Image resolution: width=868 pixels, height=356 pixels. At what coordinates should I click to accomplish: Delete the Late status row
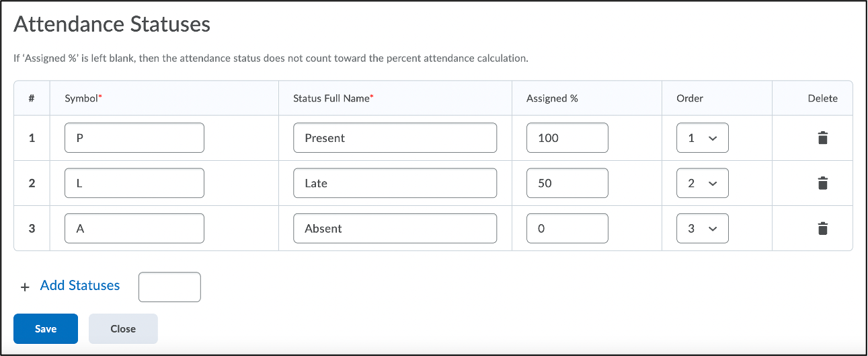pos(822,183)
